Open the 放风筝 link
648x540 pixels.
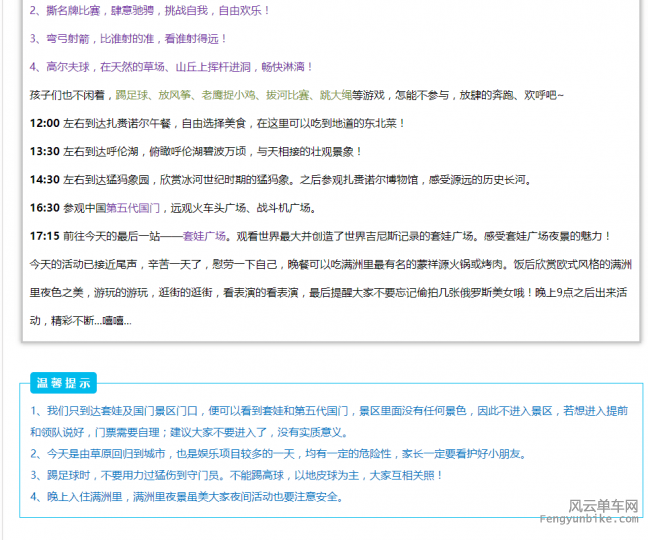coord(175,94)
